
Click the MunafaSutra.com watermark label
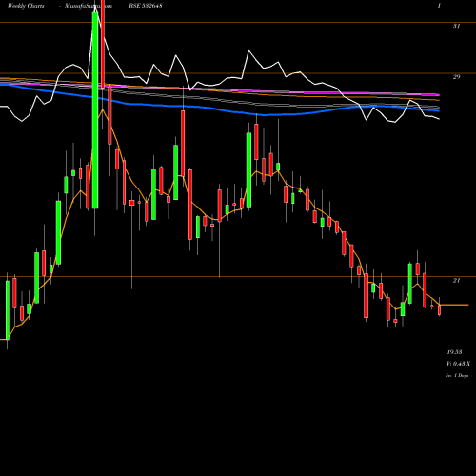tap(89, 6)
